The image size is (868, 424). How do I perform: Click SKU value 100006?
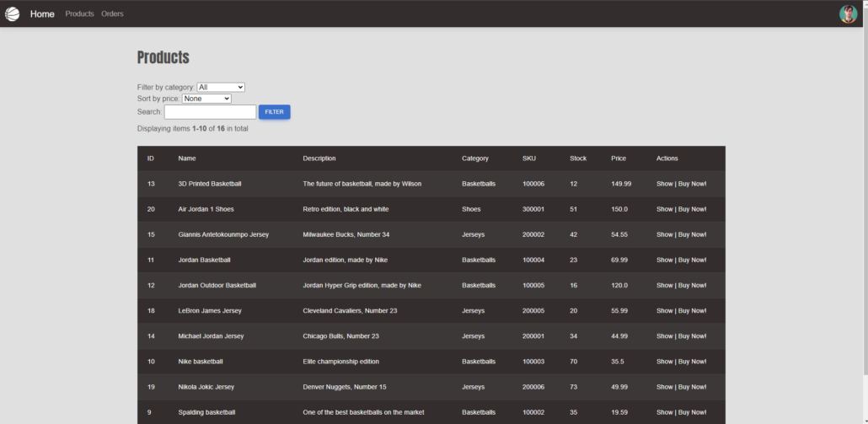533,184
